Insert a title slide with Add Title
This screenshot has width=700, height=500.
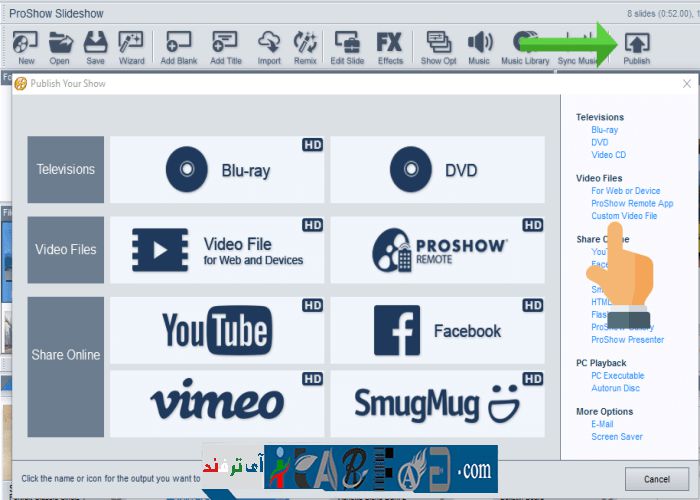226,46
